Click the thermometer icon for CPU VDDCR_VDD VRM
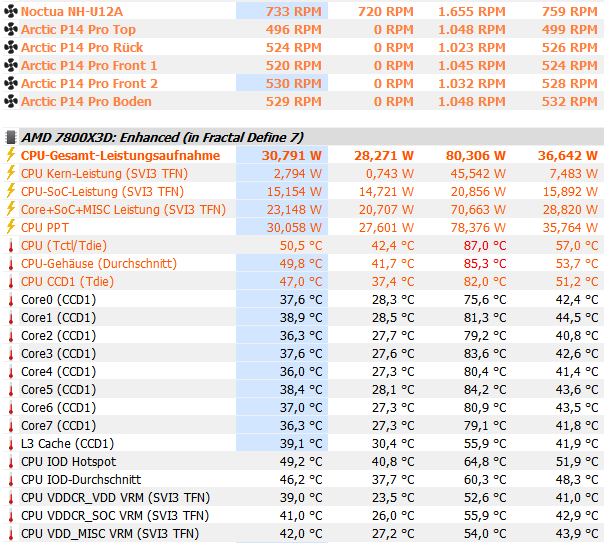 pyautogui.click(x=11, y=498)
